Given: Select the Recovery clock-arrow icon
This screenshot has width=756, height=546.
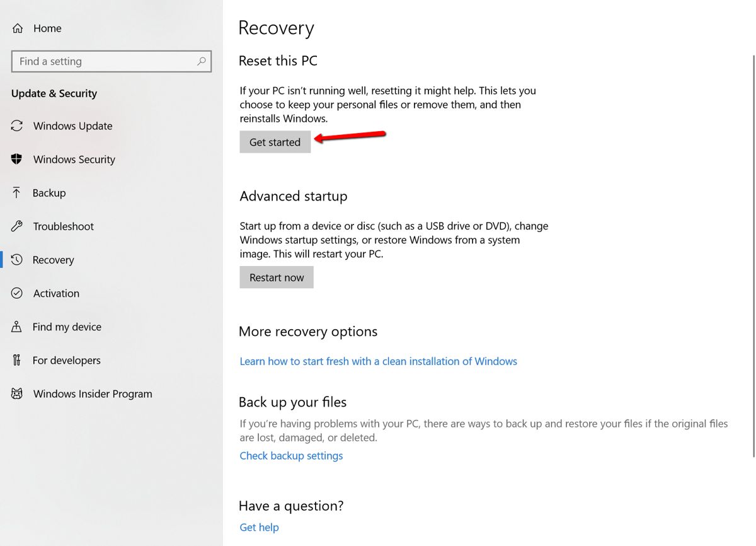Looking at the screenshot, I should 16,259.
